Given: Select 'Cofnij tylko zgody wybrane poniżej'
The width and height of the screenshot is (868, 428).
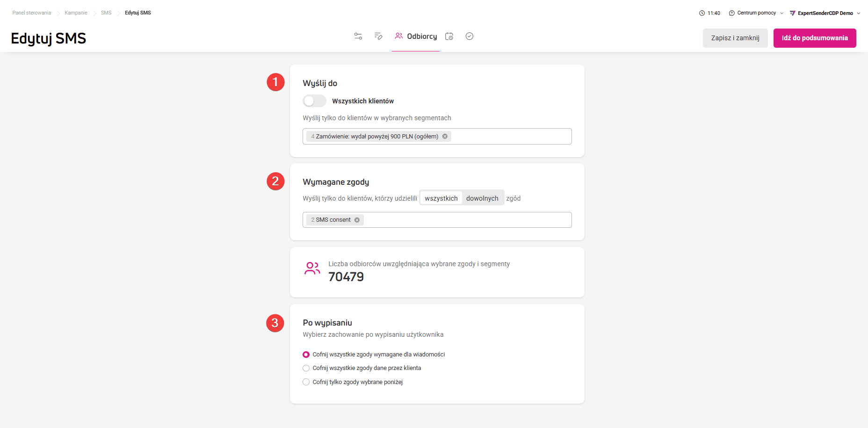Looking at the screenshot, I should (306, 382).
